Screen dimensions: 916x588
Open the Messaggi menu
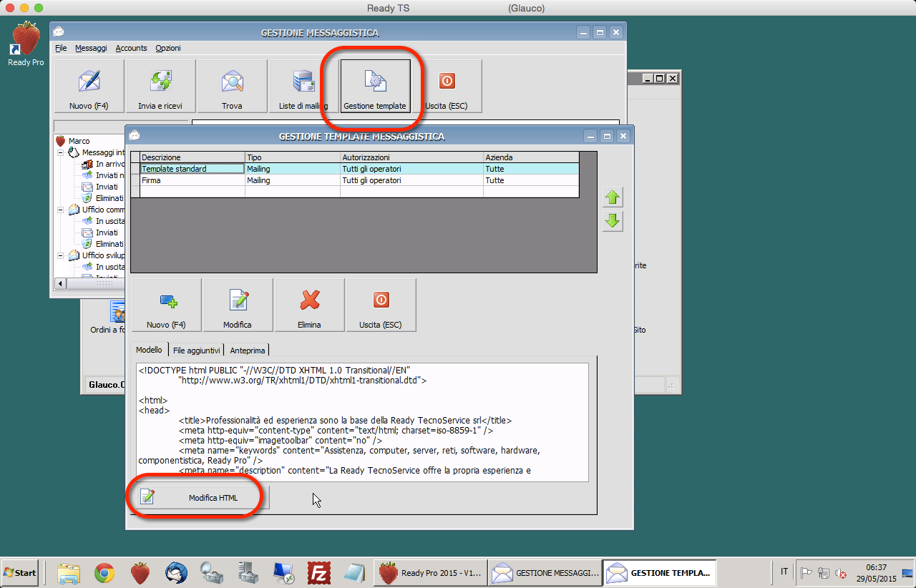pyautogui.click(x=91, y=48)
